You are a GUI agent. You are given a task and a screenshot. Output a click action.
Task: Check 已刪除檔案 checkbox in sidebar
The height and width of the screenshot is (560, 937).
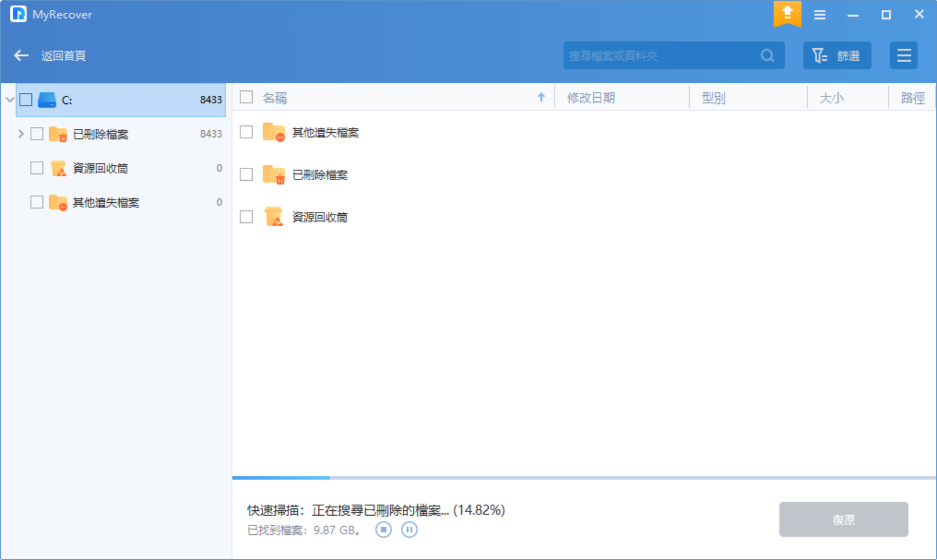coord(37,133)
